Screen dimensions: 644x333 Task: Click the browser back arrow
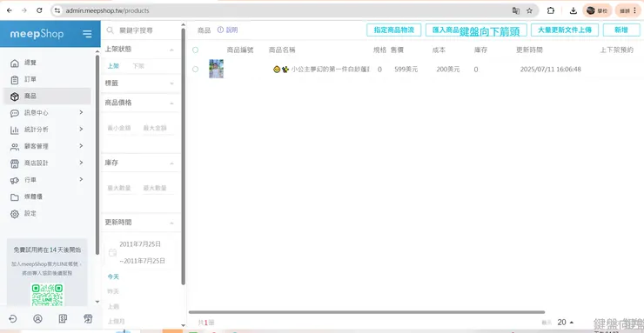pos(9,10)
